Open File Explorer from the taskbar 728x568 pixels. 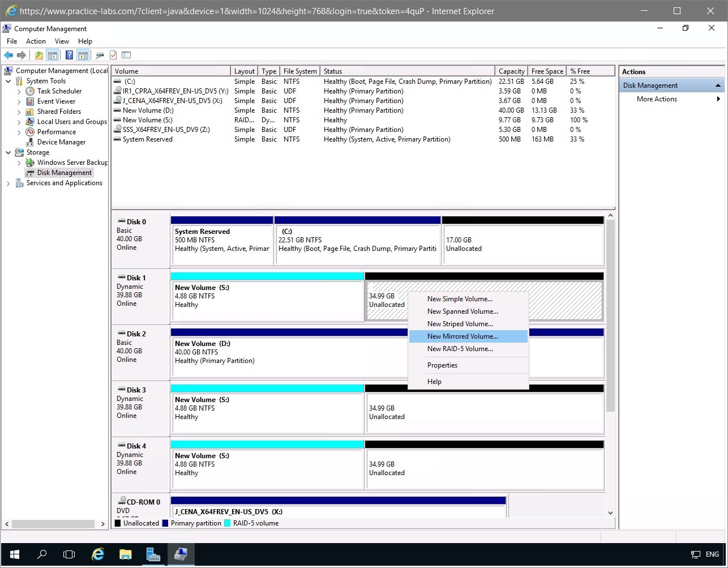point(125,554)
